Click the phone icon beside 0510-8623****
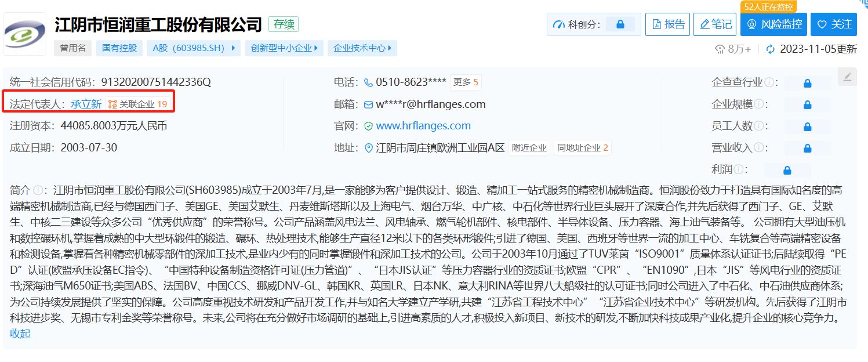 point(368,82)
